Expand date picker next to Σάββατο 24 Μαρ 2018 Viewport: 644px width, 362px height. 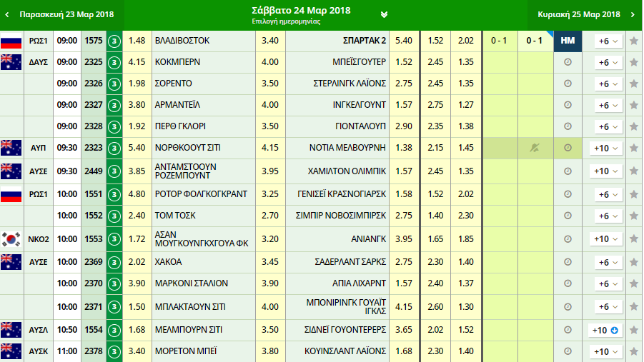click(385, 15)
